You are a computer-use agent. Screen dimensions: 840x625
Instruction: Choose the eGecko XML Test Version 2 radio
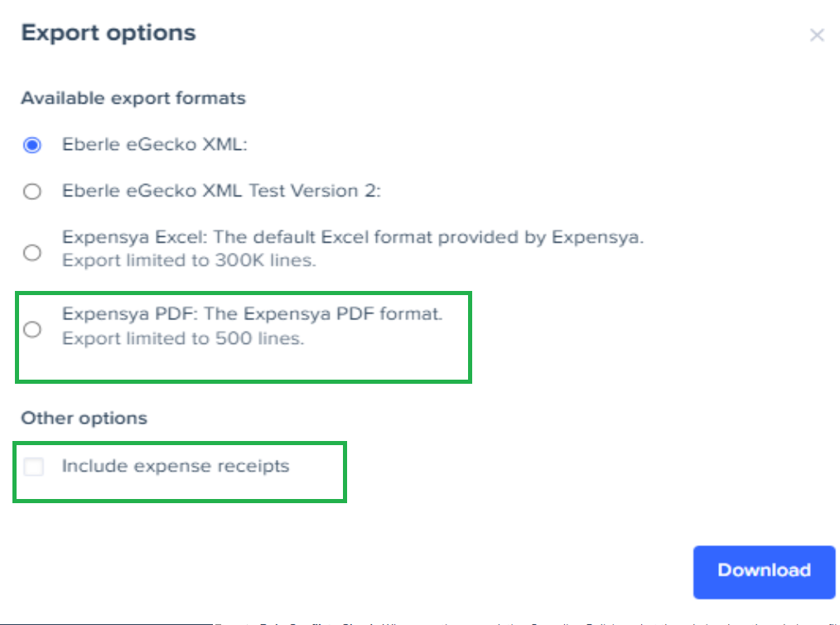(32, 191)
